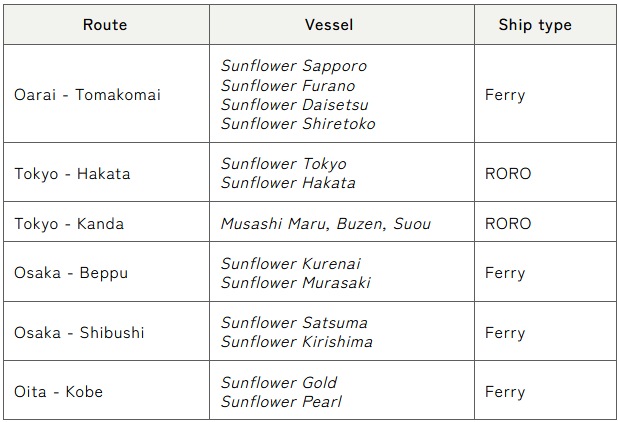Select the Sunflower Gold vessel name
Image resolution: width=619 pixels, height=422 pixels.
278,382
